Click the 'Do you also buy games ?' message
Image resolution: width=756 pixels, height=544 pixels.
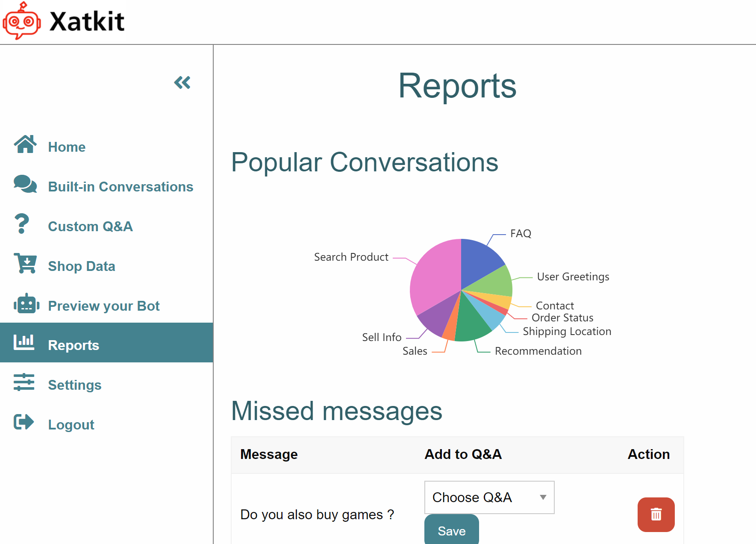317,515
